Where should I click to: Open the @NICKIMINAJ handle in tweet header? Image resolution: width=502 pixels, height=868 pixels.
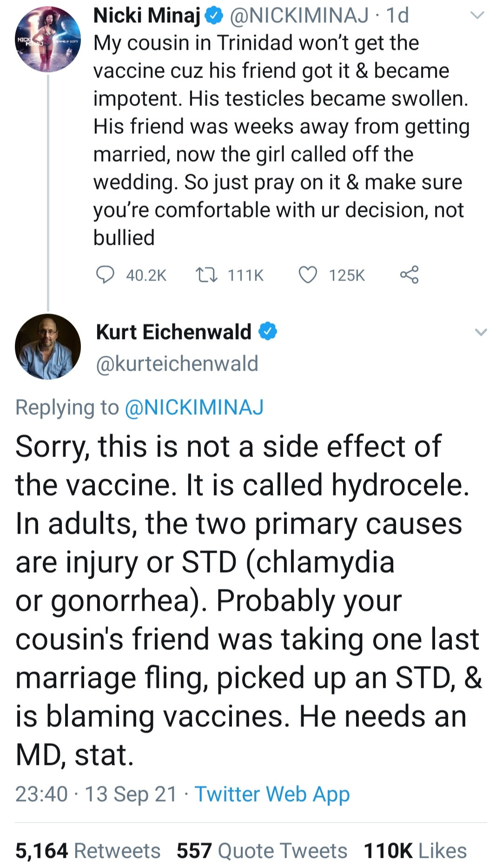tap(299, 15)
